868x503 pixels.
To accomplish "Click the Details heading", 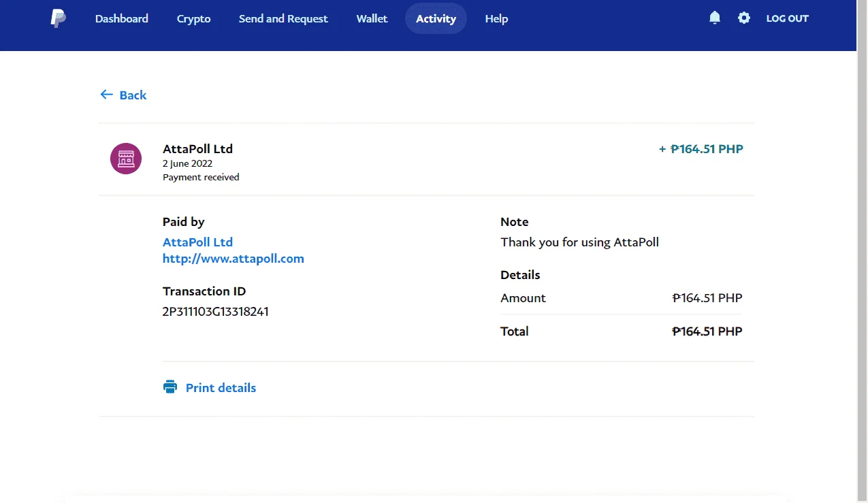I will click(x=520, y=275).
